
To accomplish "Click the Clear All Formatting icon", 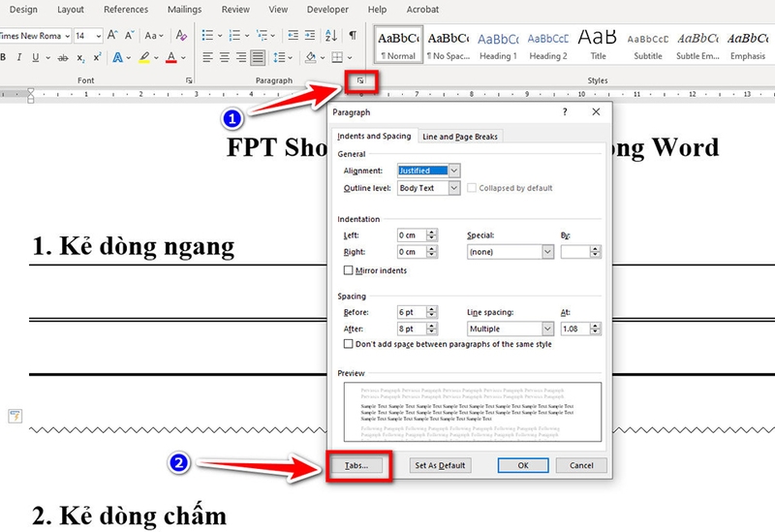I will [181, 36].
